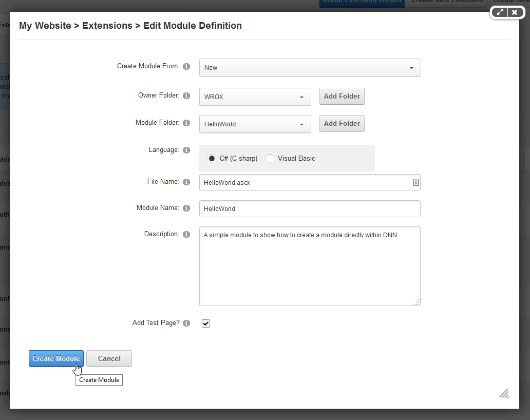
Task: Toggle the Add Test Page checkbox
Action: point(206,323)
